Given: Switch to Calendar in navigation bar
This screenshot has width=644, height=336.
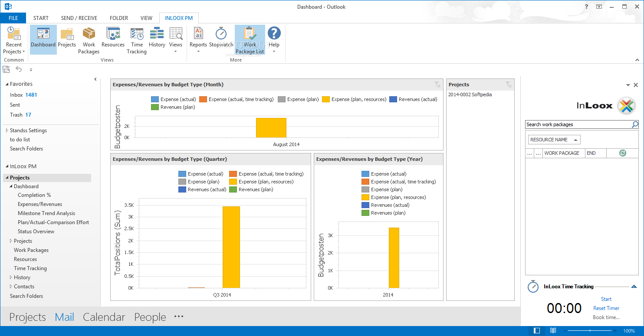Looking at the screenshot, I should click(104, 317).
